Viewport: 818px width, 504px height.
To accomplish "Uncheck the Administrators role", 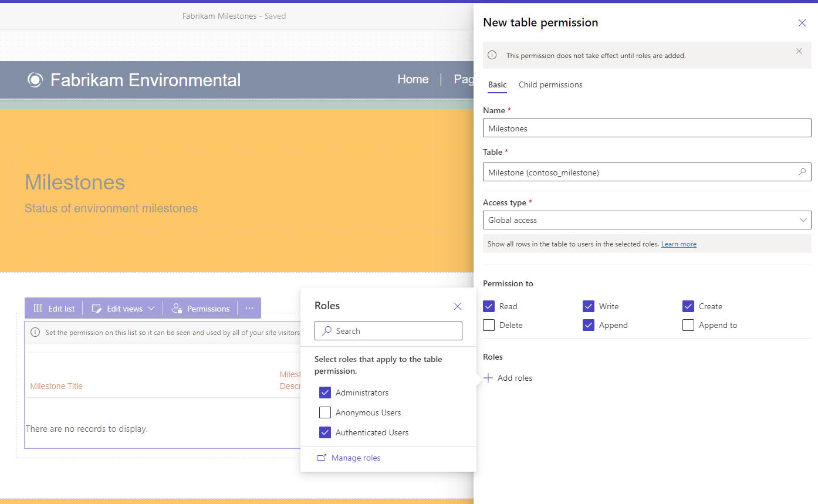I will point(325,393).
